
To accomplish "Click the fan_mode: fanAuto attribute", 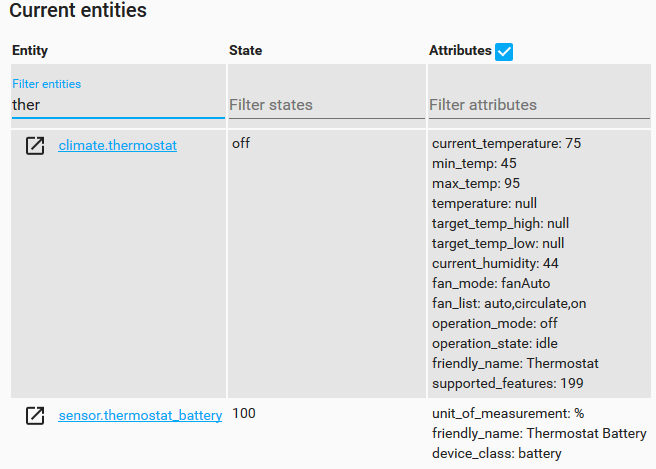I will click(491, 284).
